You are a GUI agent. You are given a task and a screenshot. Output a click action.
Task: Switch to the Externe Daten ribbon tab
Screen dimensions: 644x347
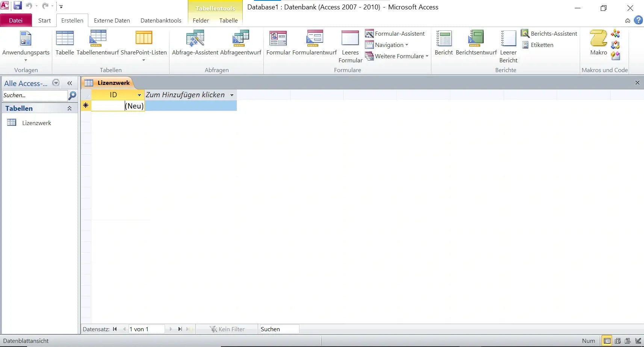[111, 20]
